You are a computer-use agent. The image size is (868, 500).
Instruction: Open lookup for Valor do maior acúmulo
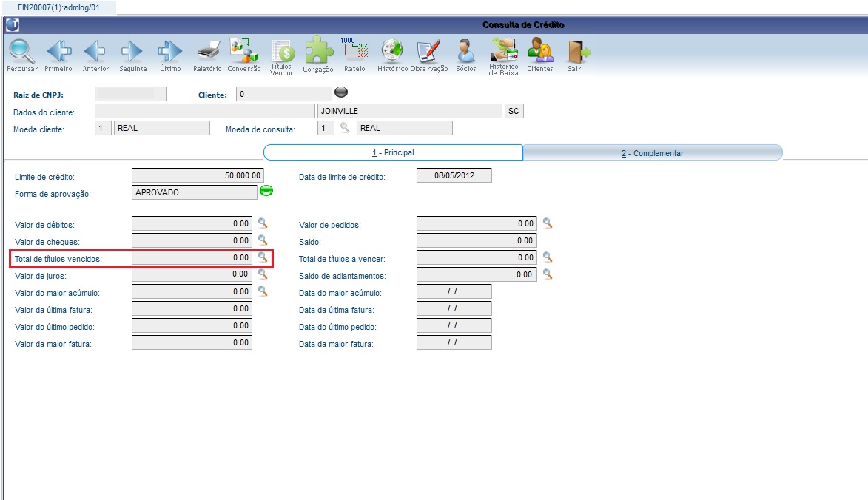coord(263,291)
